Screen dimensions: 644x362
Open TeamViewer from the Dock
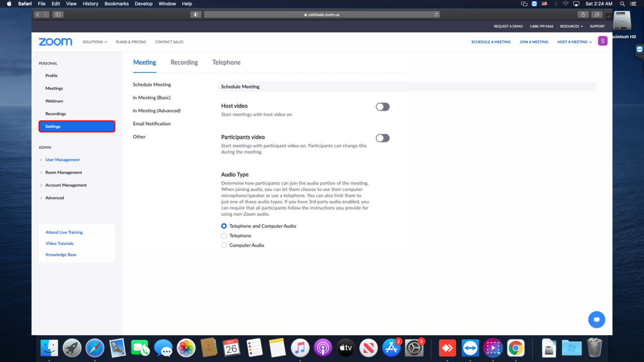click(470, 348)
